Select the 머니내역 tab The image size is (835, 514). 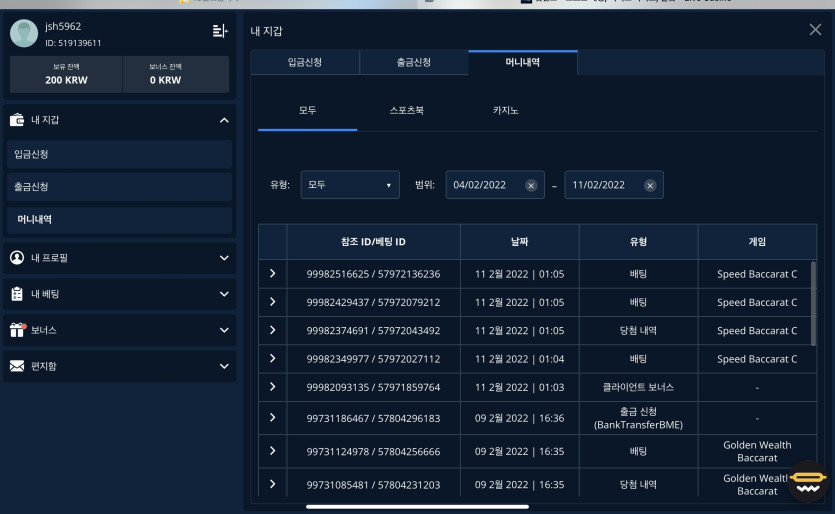tap(523, 62)
